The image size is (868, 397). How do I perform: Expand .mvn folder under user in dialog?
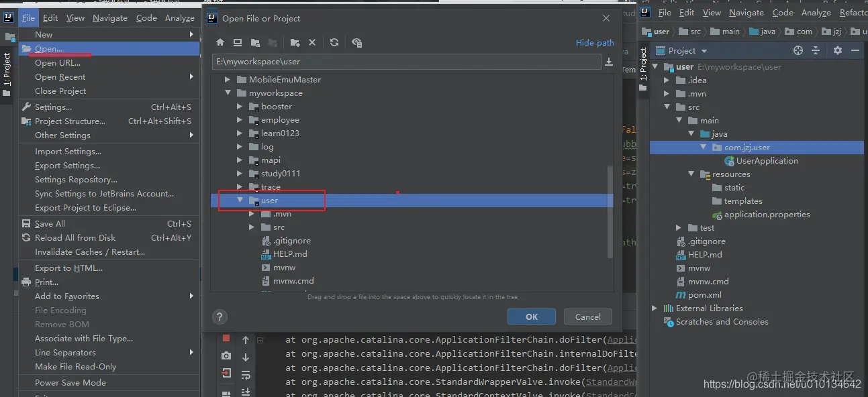pyautogui.click(x=252, y=213)
